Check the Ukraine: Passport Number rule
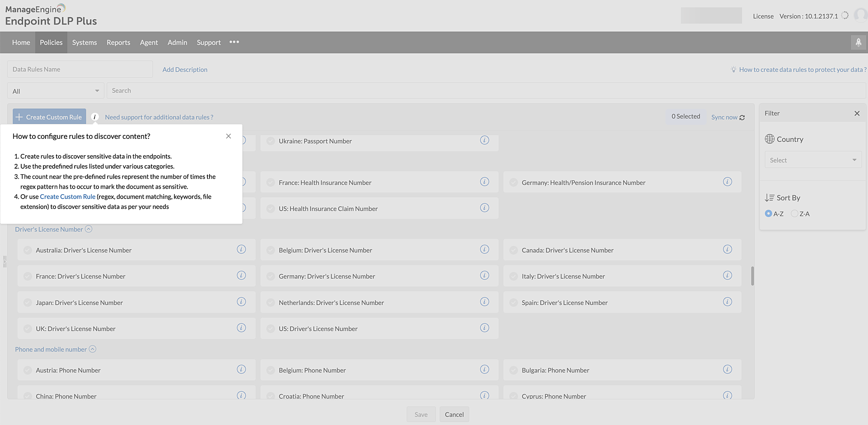The height and width of the screenshot is (425, 868). 270,141
